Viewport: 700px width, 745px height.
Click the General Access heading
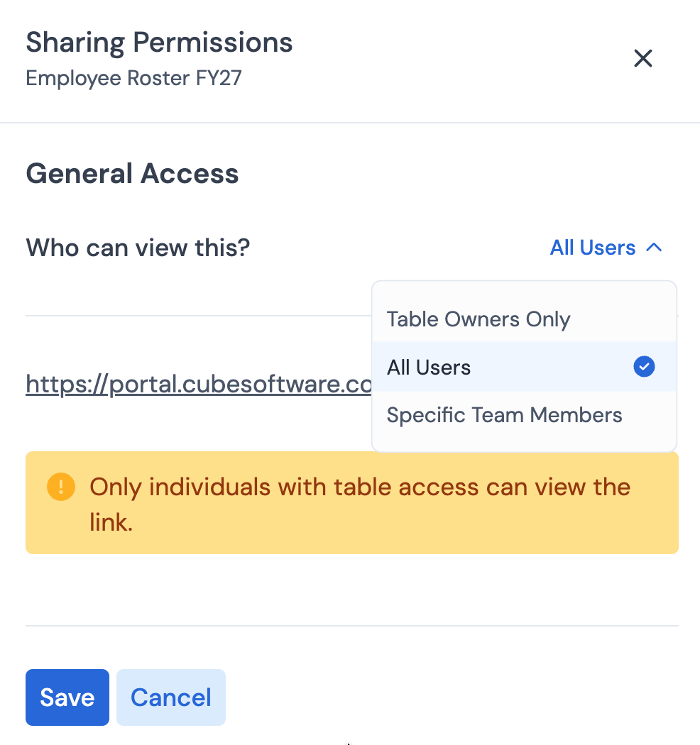[x=132, y=173]
